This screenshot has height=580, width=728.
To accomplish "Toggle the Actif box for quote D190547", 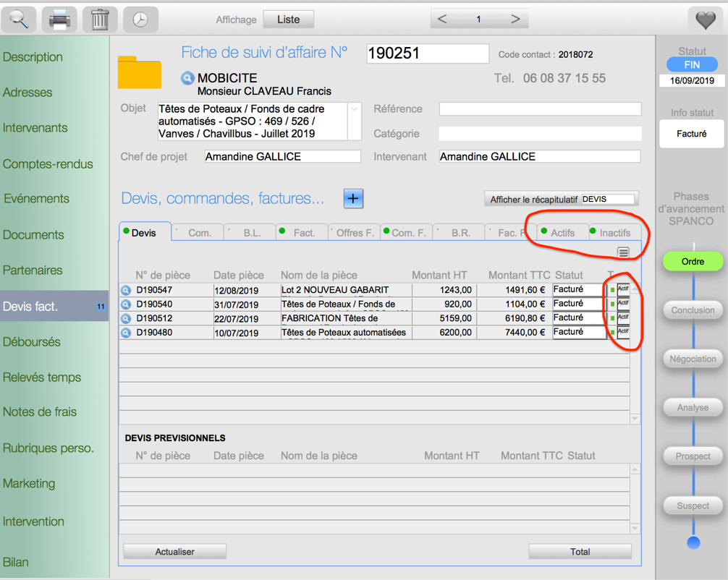I will (x=622, y=289).
